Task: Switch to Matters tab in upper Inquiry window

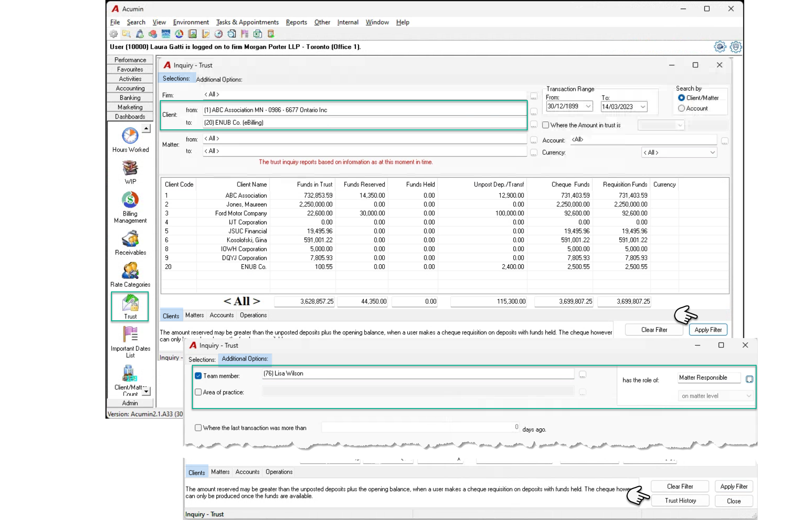Action: tap(194, 315)
